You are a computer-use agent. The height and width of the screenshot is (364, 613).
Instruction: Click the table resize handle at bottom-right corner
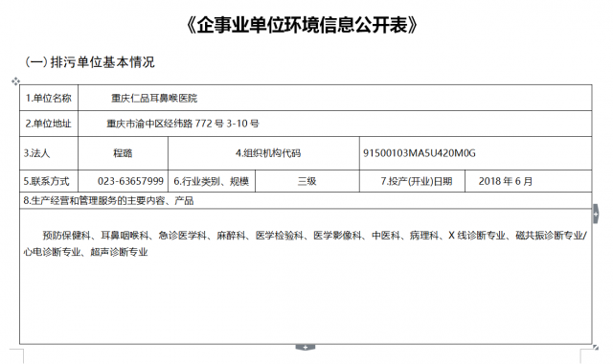tap(596, 347)
